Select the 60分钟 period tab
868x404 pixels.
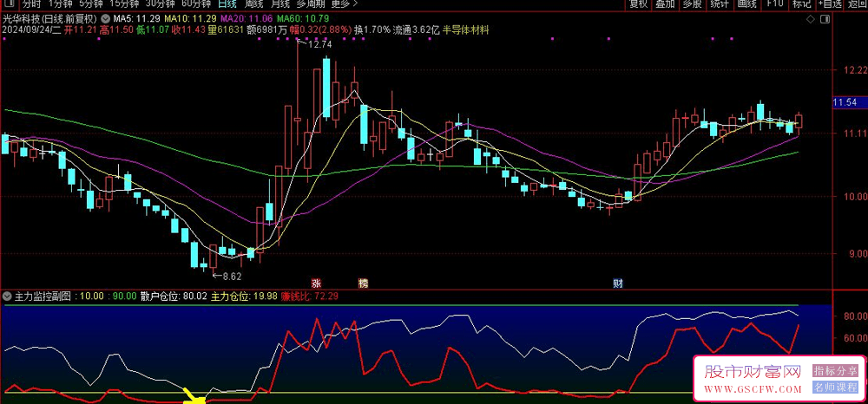pyautogui.click(x=197, y=4)
